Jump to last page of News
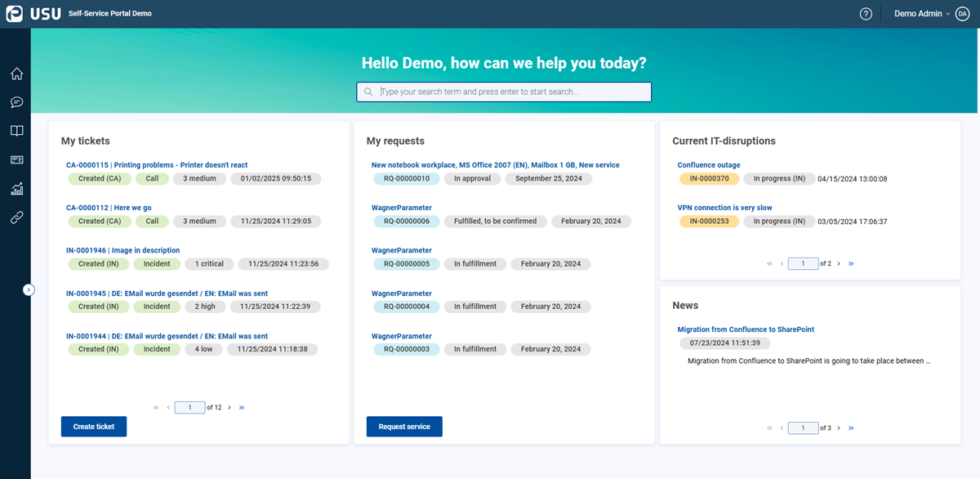 (851, 428)
